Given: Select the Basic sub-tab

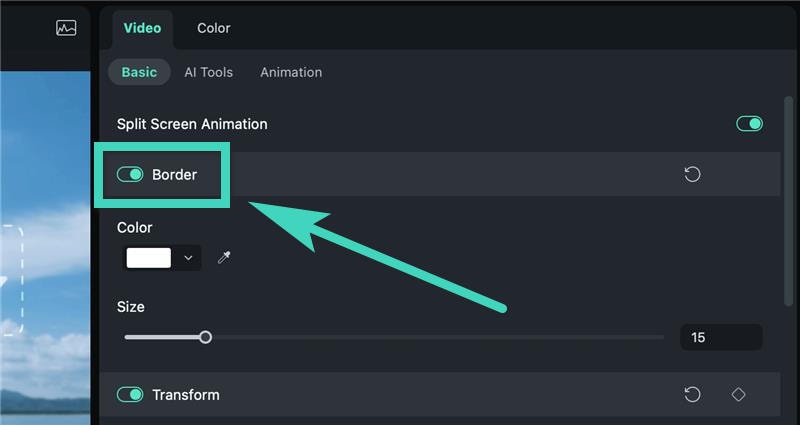Looking at the screenshot, I should point(139,72).
